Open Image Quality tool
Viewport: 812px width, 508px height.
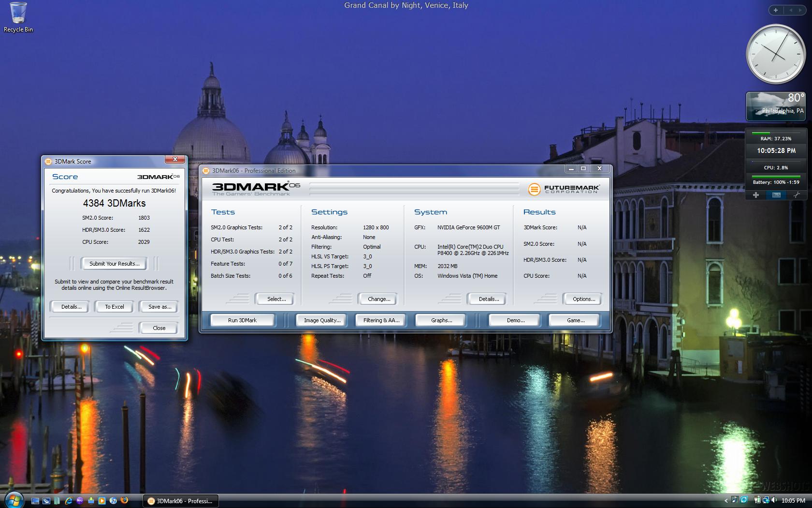(x=322, y=320)
